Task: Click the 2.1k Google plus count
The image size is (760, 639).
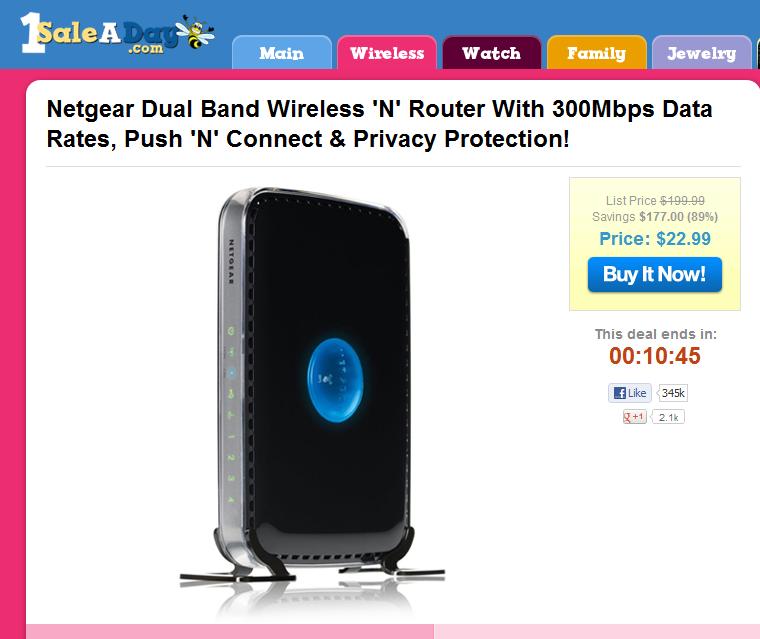Action: click(668, 417)
